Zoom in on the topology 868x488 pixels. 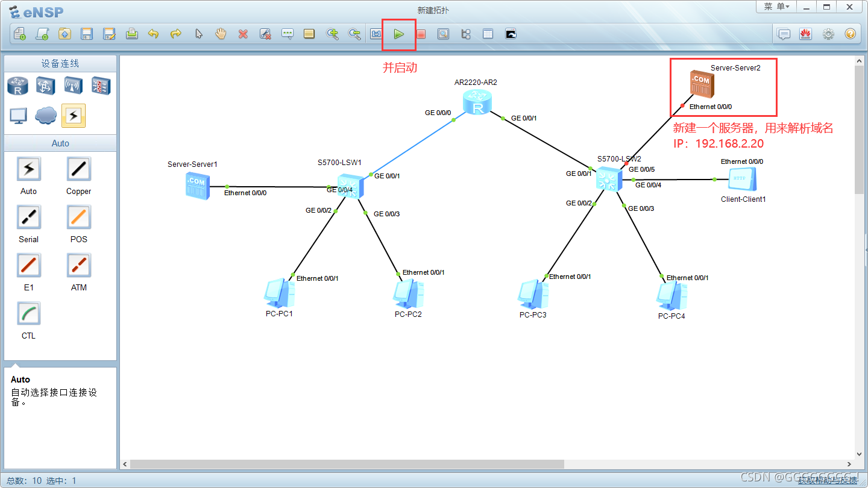tap(332, 34)
